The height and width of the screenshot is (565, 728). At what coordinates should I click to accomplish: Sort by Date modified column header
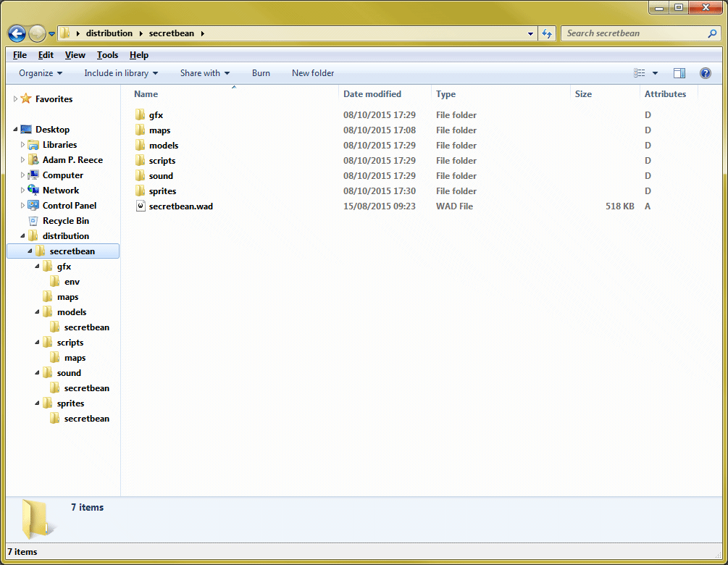pos(385,93)
